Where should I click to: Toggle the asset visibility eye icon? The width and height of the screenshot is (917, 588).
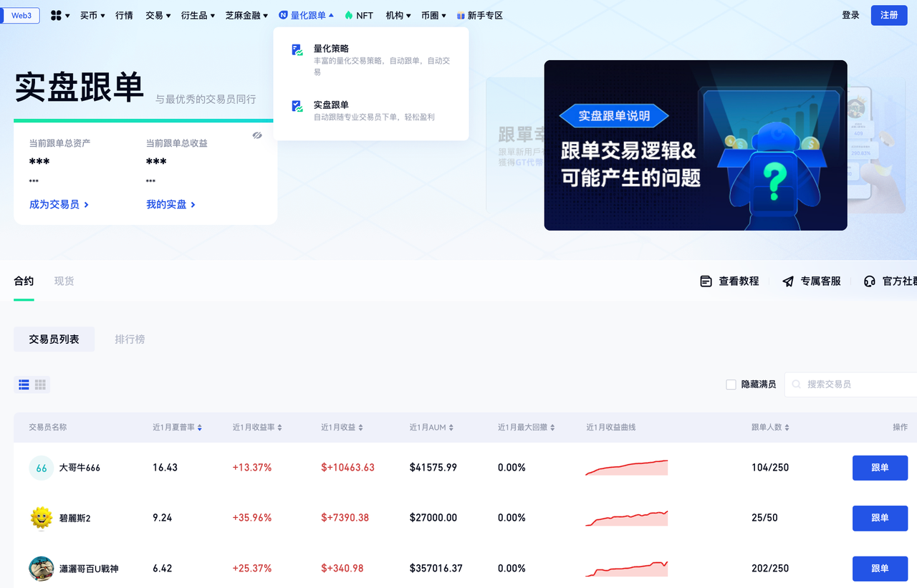coord(257,135)
